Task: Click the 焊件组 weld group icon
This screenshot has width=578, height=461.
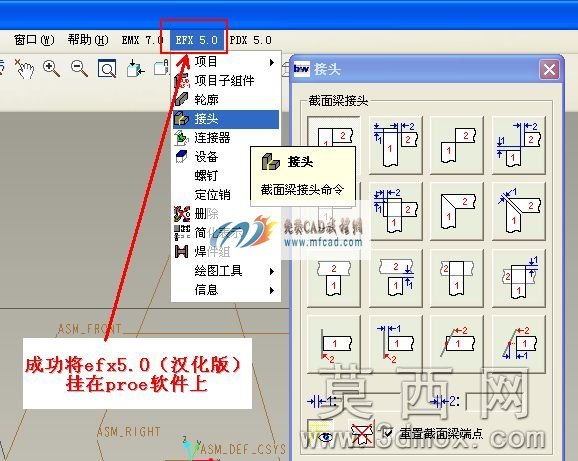Action: coord(181,252)
